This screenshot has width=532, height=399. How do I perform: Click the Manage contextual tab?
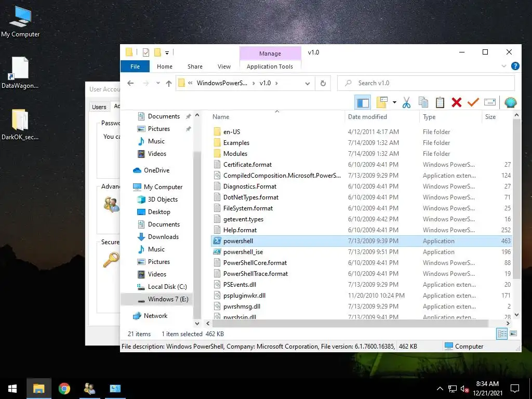[x=270, y=54]
